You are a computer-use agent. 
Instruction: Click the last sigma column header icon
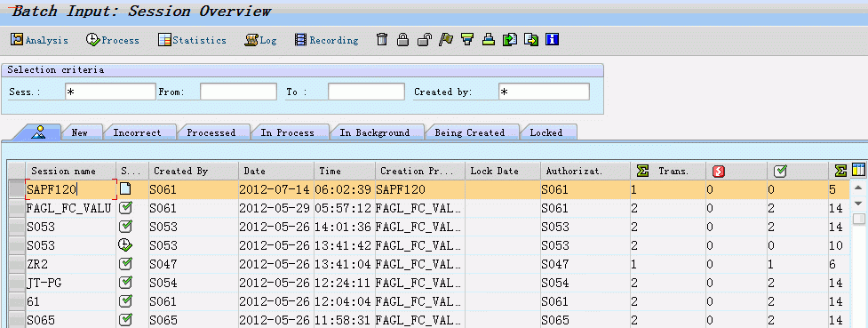pos(840,171)
